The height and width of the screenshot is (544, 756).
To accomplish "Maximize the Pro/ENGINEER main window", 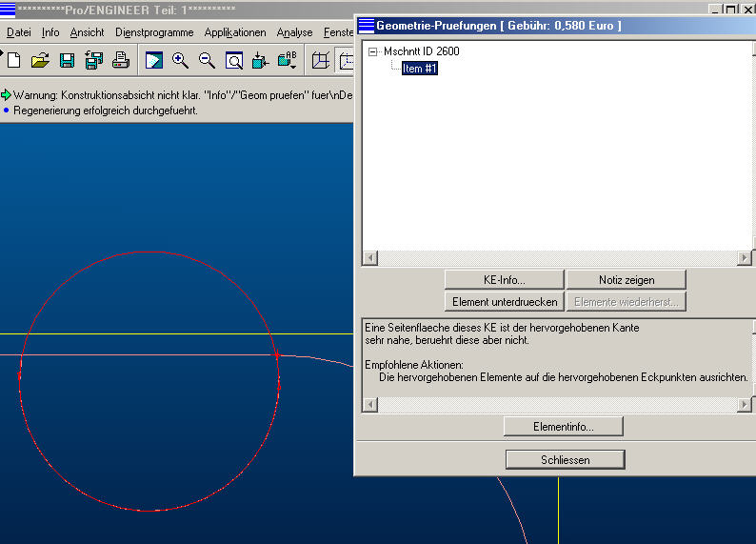I will pos(731,10).
